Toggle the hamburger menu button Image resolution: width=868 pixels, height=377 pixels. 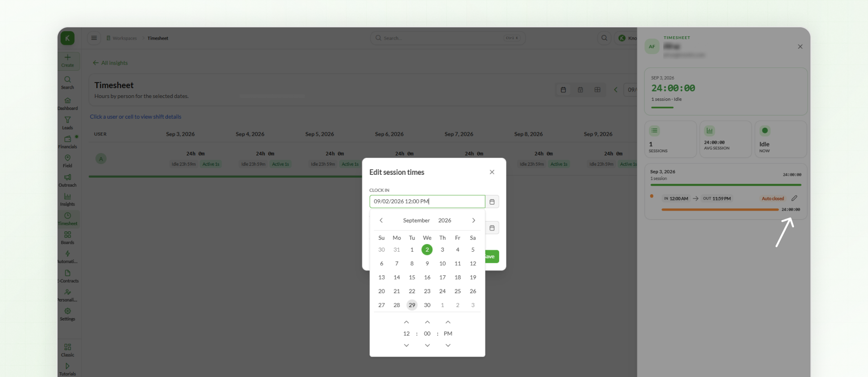tap(94, 38)
